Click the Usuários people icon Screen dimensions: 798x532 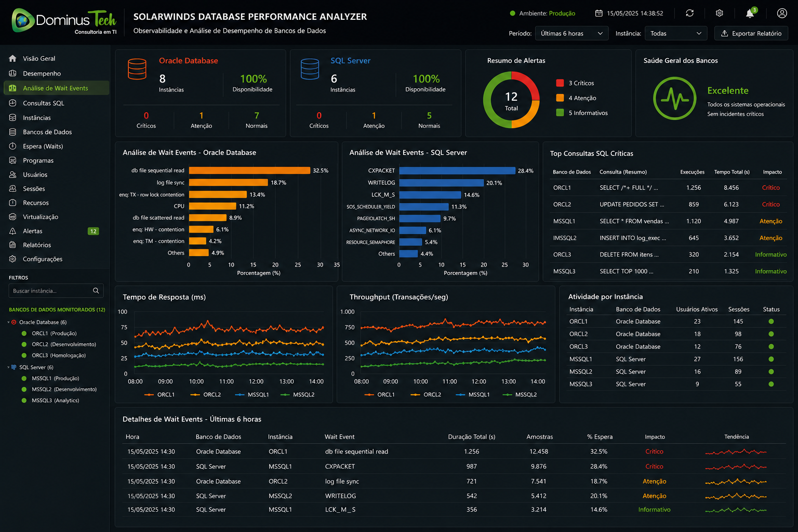coord(12,175)
